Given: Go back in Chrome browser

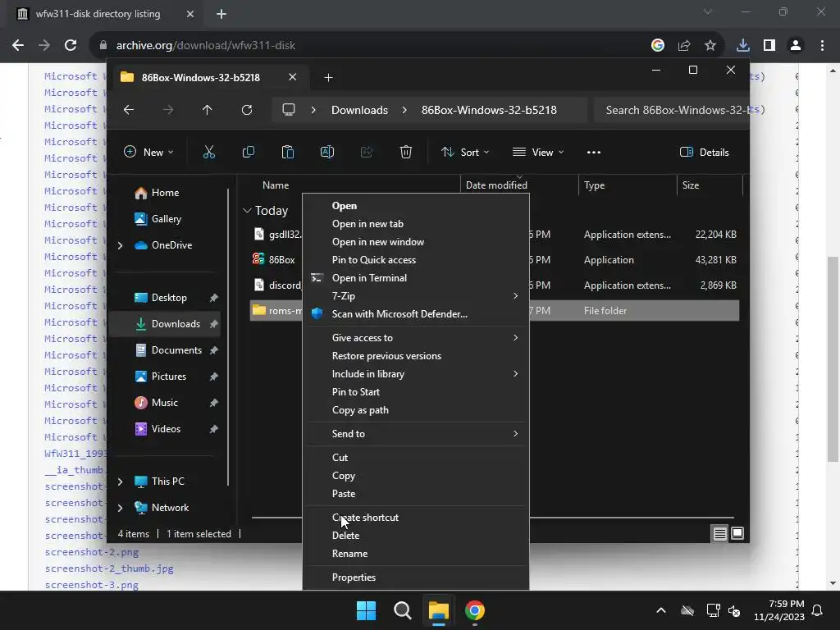Looking at the screenshot, I should (18, 46).
